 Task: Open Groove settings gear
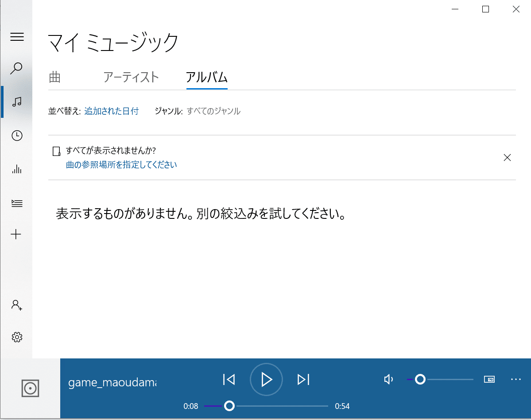[x=17, y=337]
